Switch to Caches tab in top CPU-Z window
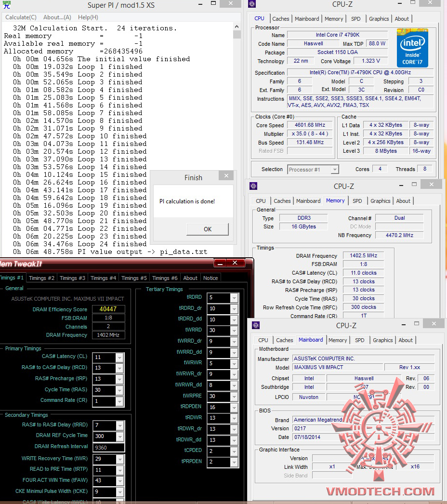This screenshot has width=447, height=504. click(x=280, y=19)
